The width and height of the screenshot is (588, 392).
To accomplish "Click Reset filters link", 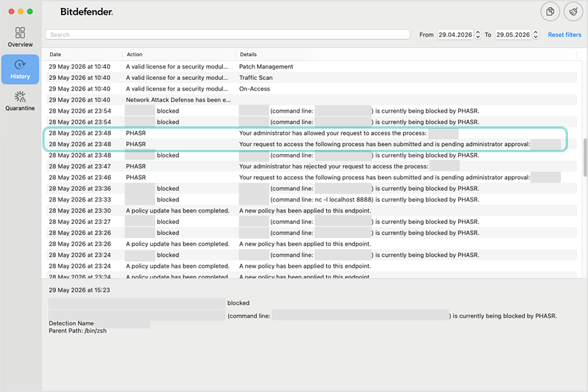I will pos(564,35).
